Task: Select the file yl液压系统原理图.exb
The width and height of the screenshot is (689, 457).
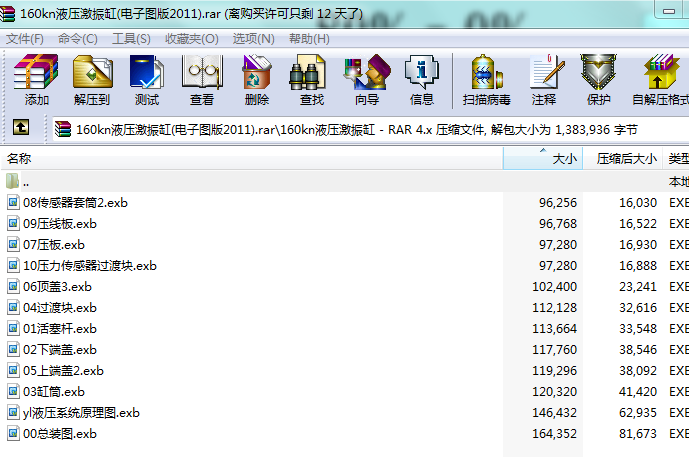Action: coord(81,413)
